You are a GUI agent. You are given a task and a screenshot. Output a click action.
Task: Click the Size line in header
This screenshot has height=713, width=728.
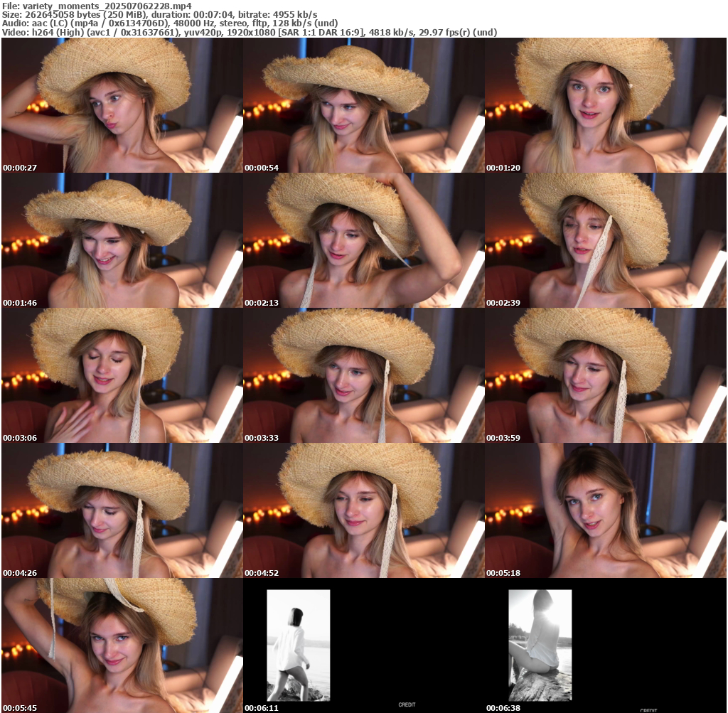(159, 14)
